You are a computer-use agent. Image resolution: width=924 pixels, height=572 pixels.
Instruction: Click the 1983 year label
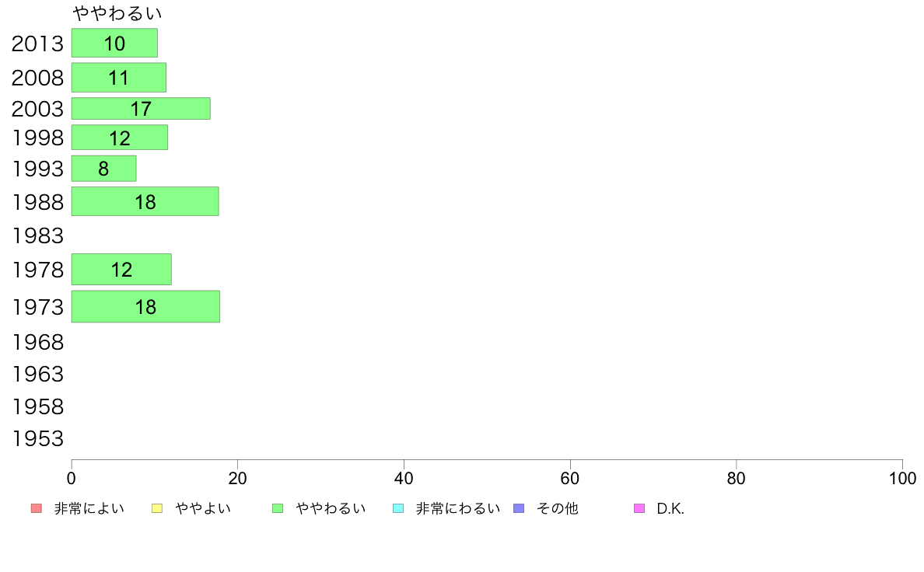tap(37, 235)
